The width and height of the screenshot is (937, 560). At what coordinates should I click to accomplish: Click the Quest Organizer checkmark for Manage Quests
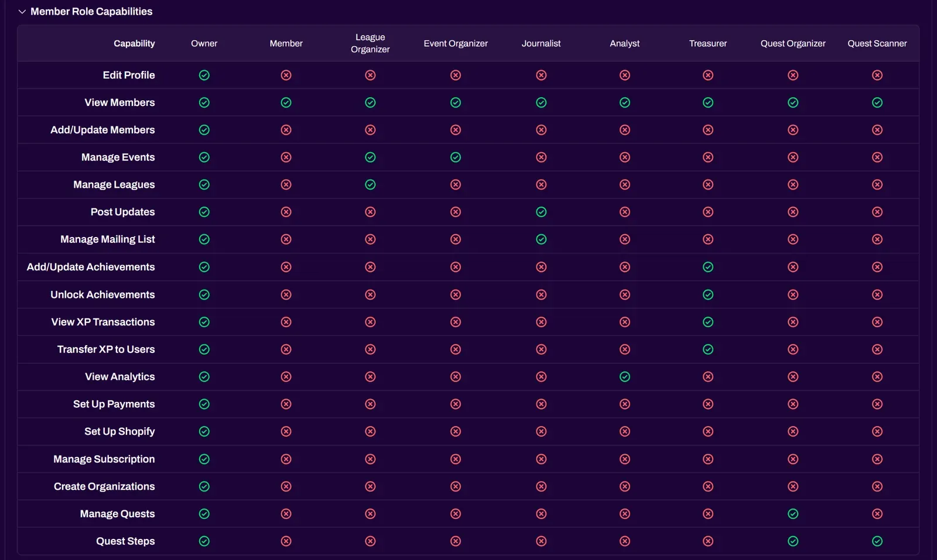click(x=793, y=514)
